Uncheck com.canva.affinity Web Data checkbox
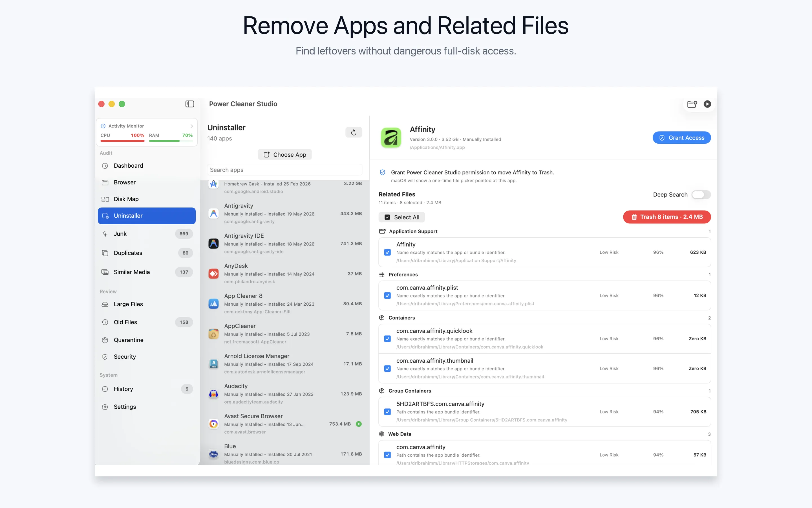The image size is (812, 508). (x=388, y=455)
